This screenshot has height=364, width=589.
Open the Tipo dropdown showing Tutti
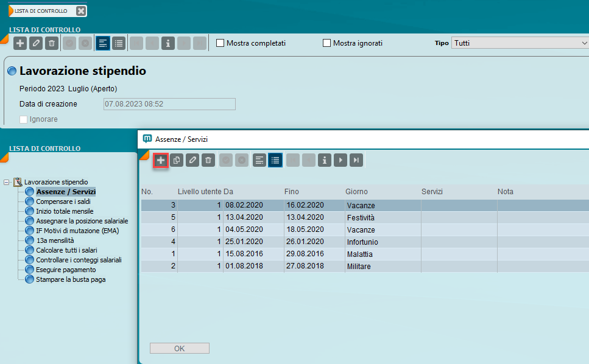520,43
